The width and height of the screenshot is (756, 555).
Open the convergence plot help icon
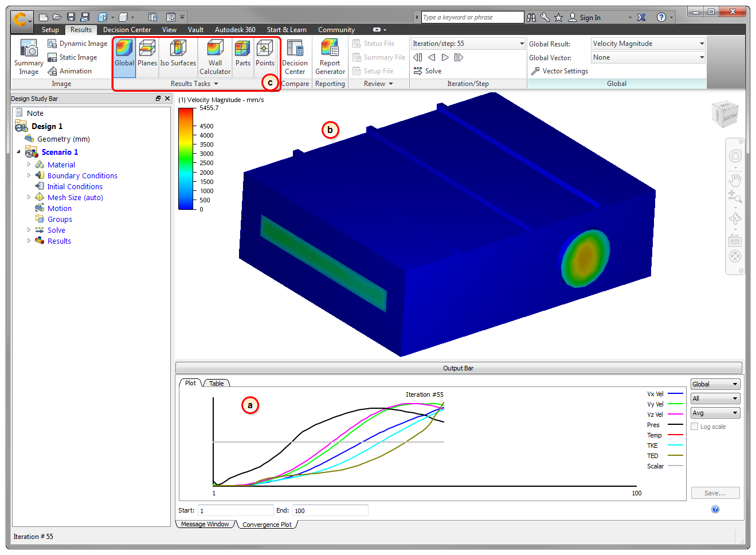715,509
